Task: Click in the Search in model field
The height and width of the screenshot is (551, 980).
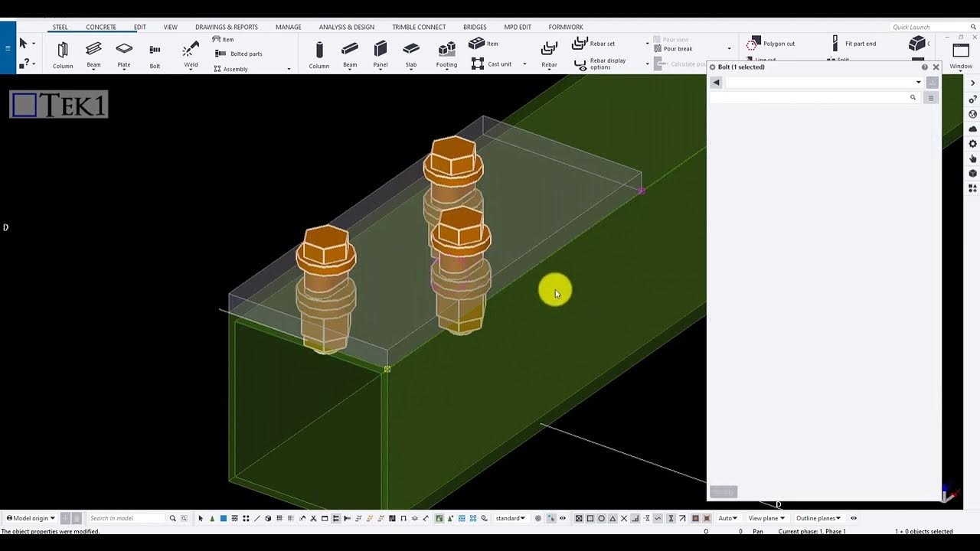Action: click(126, 518)
